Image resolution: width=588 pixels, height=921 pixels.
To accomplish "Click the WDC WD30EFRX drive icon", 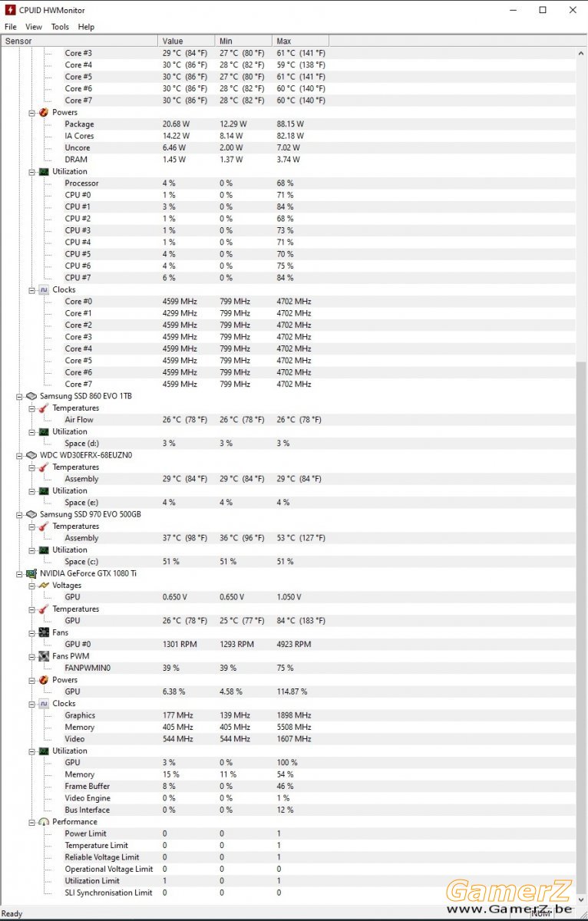I will [x=31, y=455].
